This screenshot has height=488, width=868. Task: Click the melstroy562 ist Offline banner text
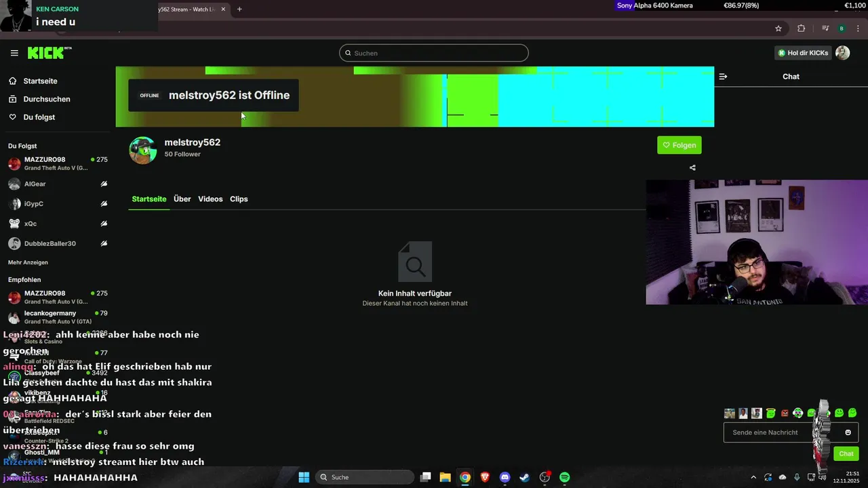click(x=229, y=95)
